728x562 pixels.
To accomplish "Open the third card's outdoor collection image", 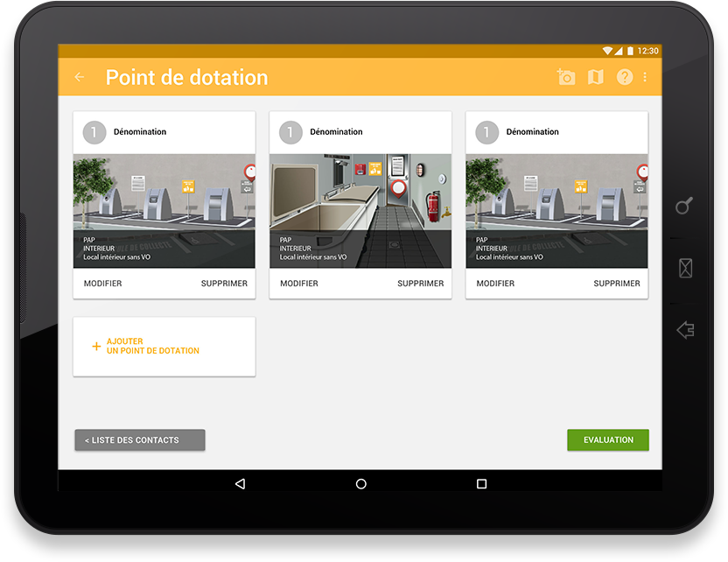I will coord(556,211).
